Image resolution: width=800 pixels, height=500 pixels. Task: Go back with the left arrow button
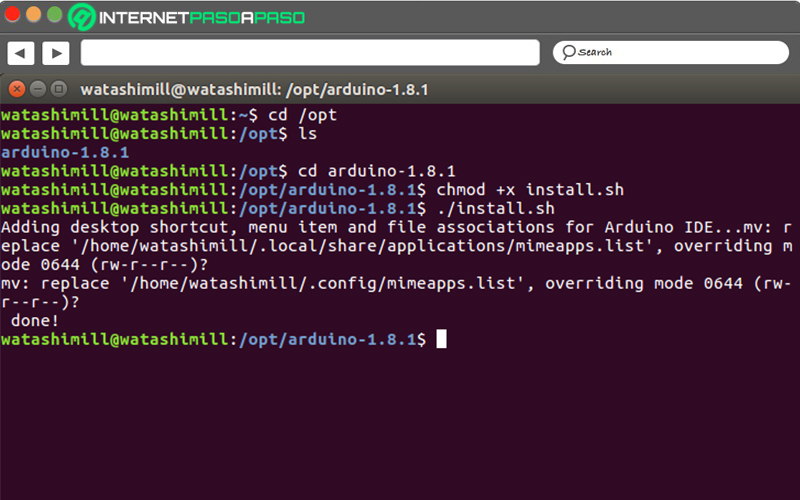tap(20, 53)
